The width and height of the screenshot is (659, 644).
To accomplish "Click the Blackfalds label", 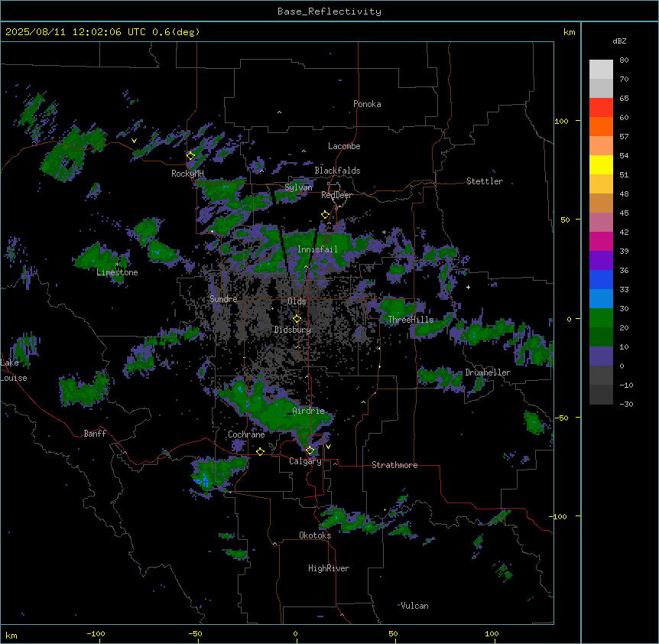I will [337, 171].
